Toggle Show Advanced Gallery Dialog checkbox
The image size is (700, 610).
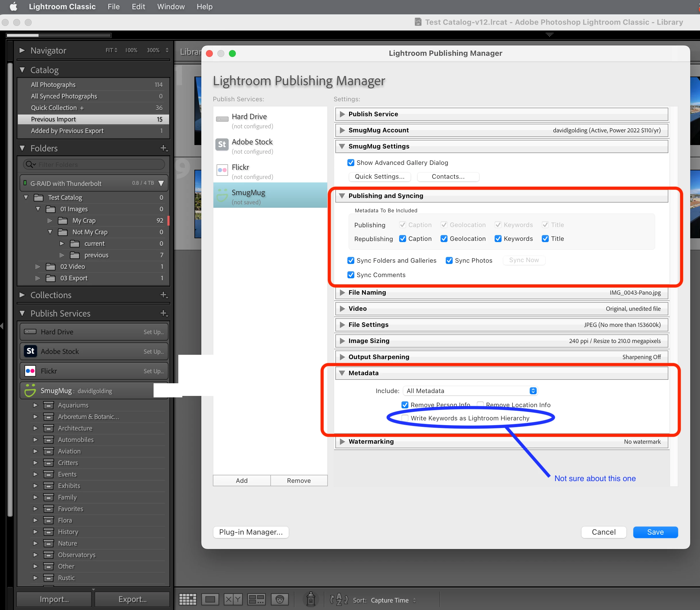(351, 163)
